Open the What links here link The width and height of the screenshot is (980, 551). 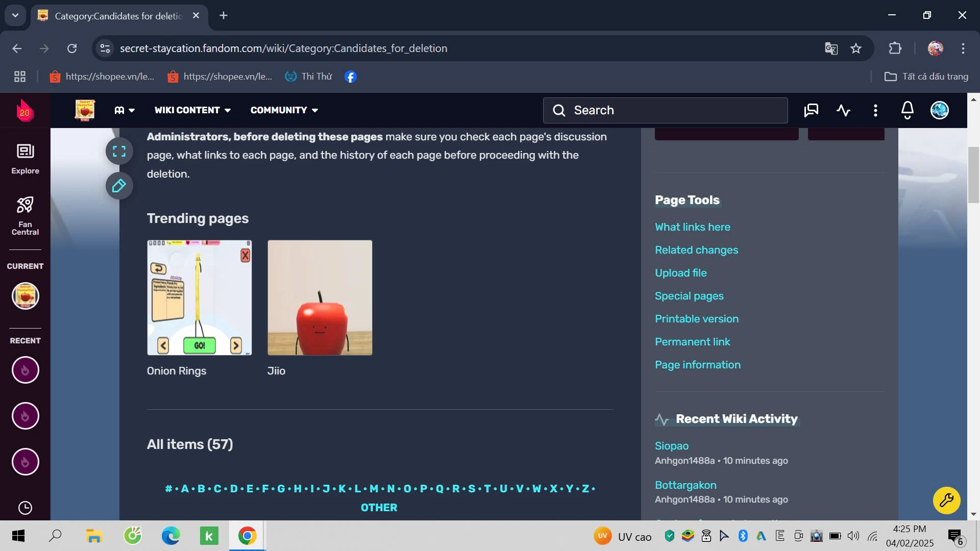click(692, 227)
